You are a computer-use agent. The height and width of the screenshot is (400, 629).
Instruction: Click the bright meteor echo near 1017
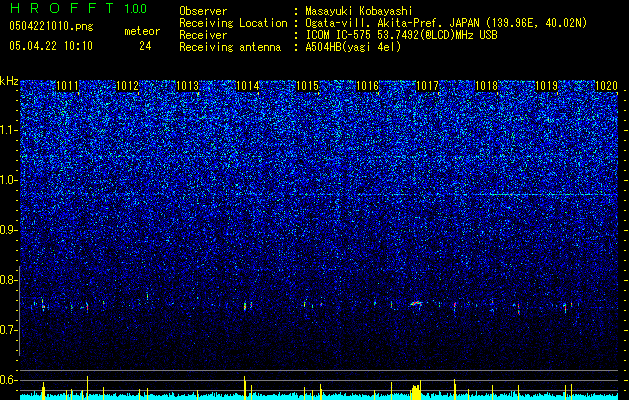(x=416, y=304)
